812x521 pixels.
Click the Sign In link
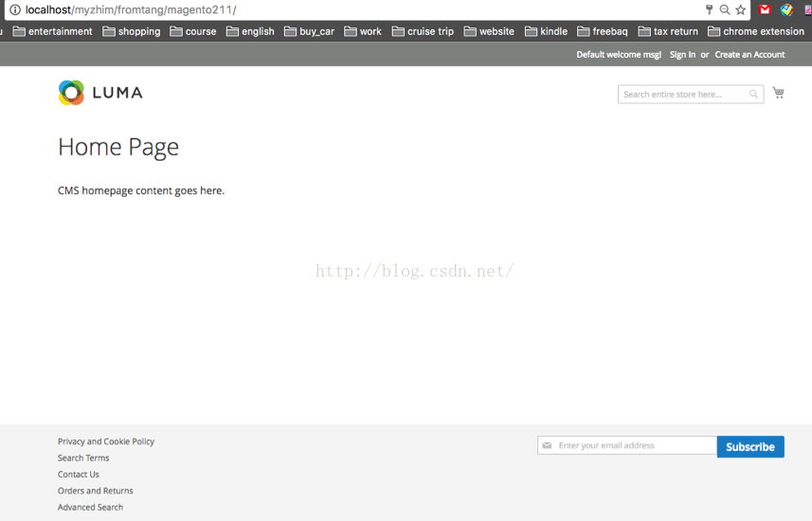tap(682, 54)
